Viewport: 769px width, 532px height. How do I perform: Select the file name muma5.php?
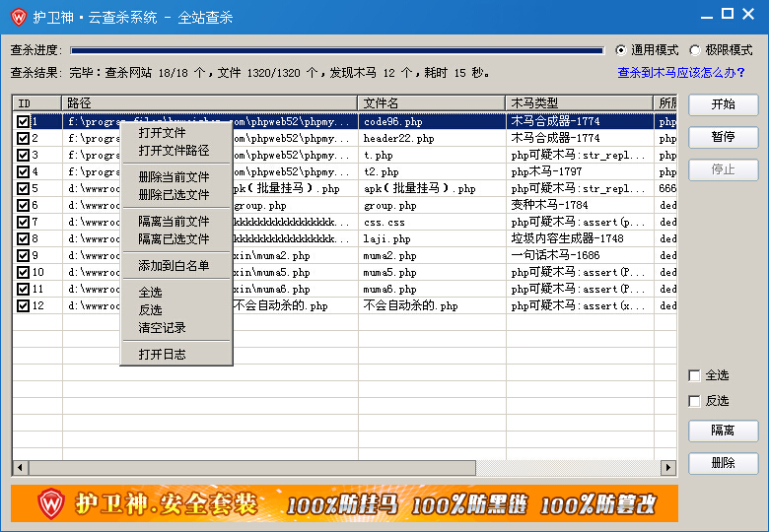click(389, 272)
